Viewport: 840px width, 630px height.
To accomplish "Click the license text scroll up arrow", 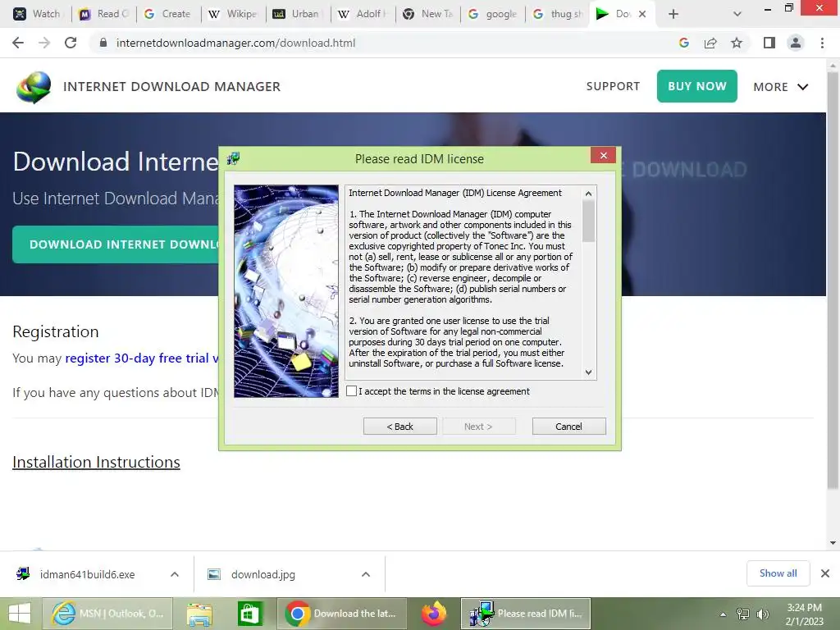I will click(x=588, y=194).
